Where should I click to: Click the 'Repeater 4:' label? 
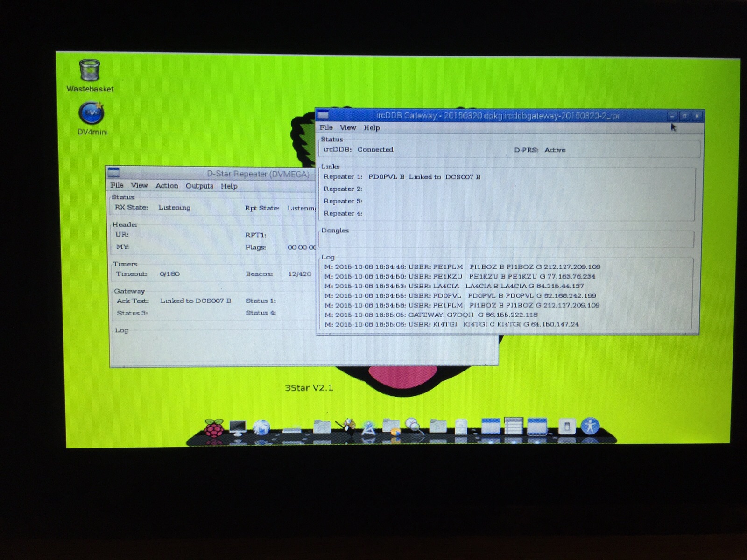343,213
